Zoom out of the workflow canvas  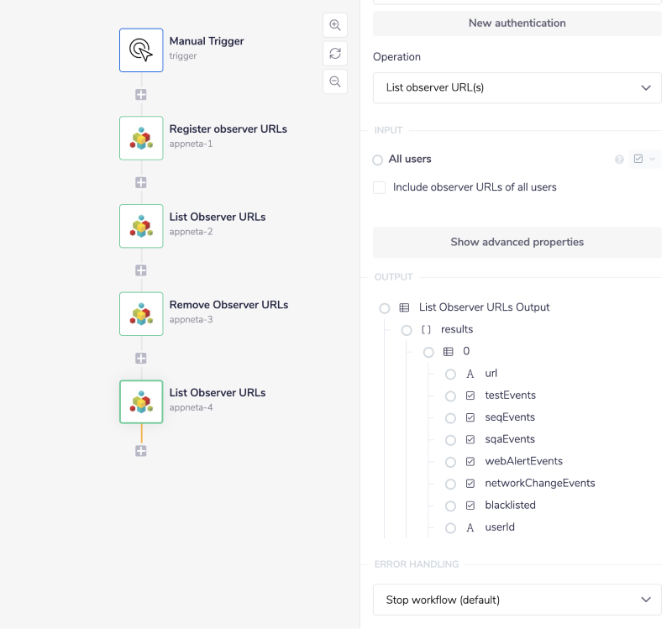pyautogui.click(x=334, y=81)
